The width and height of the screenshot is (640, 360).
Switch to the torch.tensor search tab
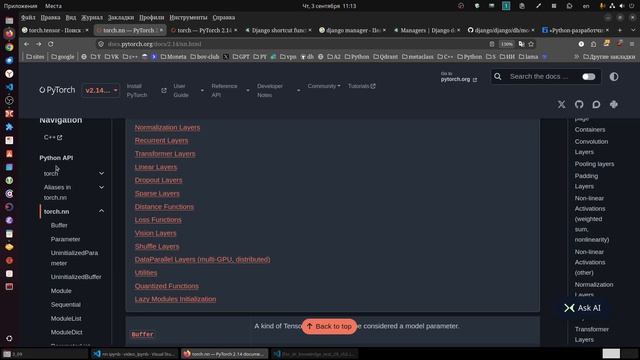pyautogui.click(x=55, y=30)
